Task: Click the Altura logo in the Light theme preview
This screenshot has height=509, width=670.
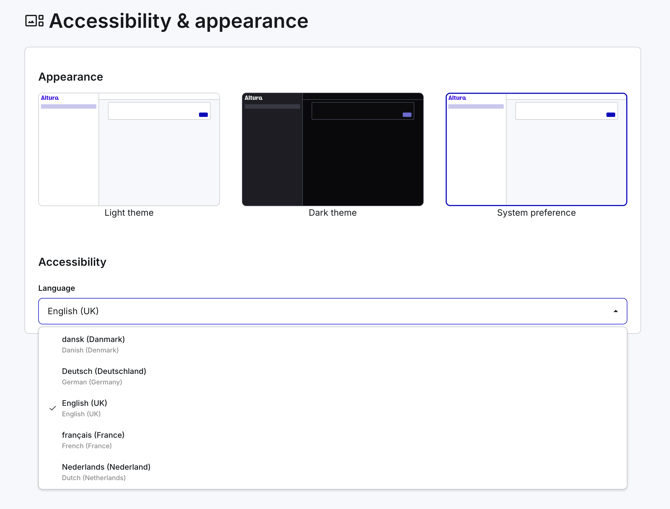Action: (50, 98)
